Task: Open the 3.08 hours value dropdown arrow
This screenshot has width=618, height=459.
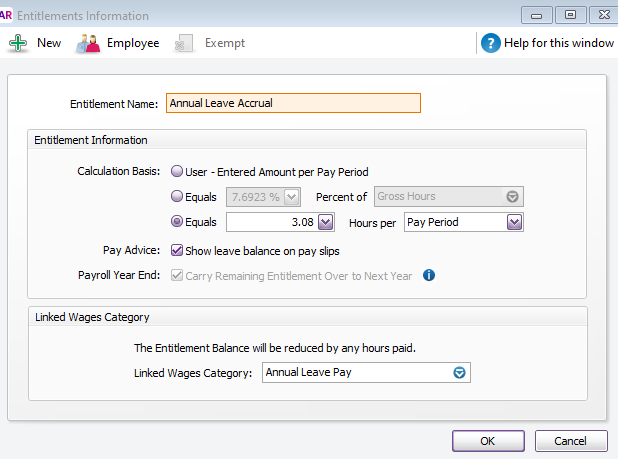Action: 325,222
